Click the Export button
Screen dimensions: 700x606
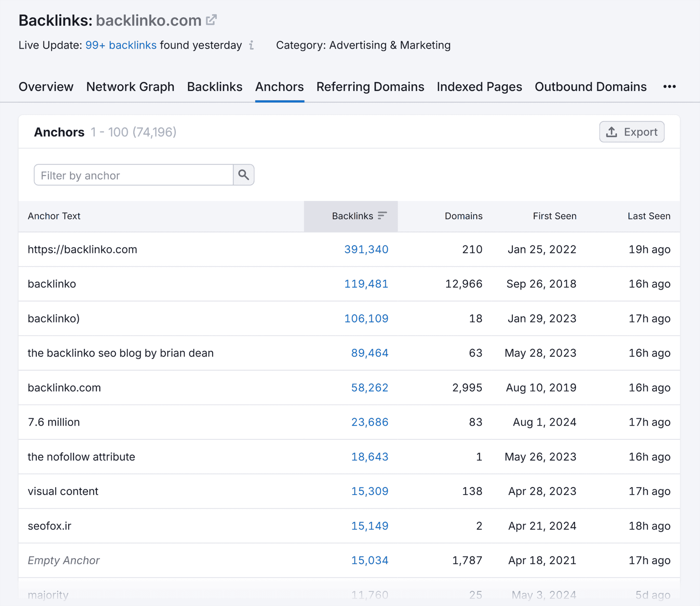click(632, 132)
